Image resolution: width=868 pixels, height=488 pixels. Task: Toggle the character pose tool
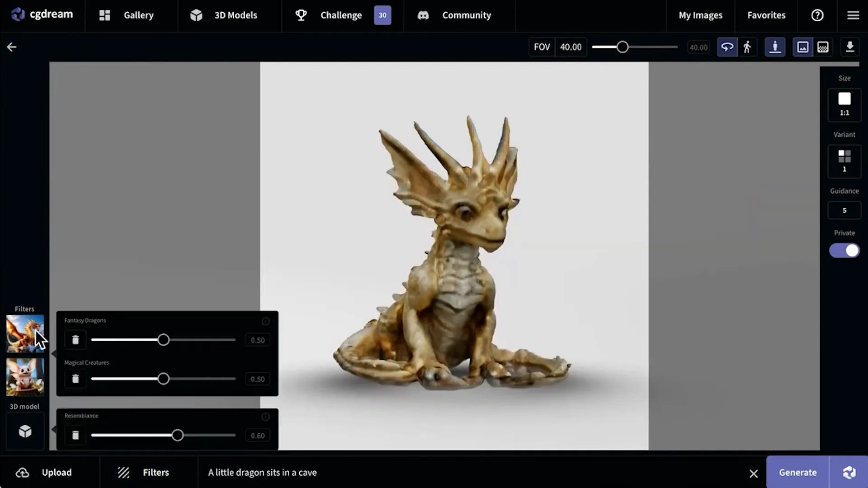tap(775, 47)
